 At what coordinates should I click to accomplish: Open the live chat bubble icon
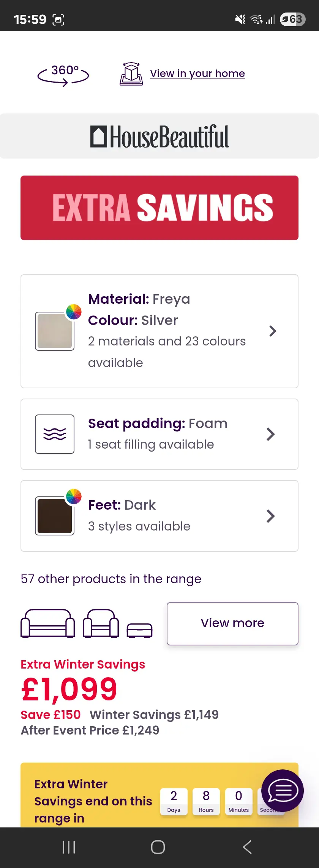[283, 790]
